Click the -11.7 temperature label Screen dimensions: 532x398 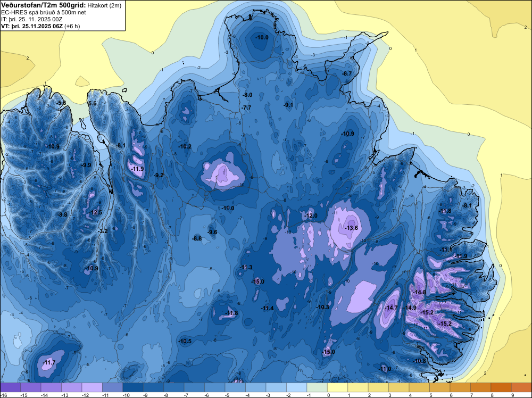[x=49, y=363]
